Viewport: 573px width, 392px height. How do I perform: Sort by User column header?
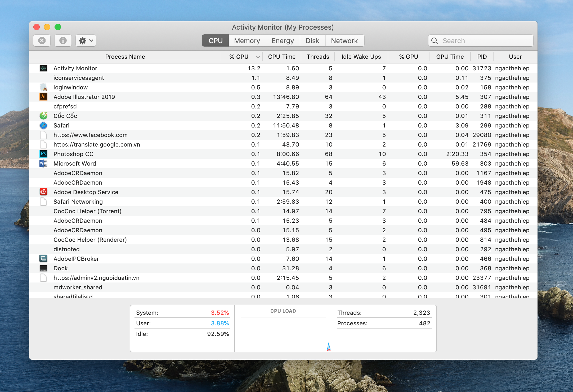pos(515,57)
